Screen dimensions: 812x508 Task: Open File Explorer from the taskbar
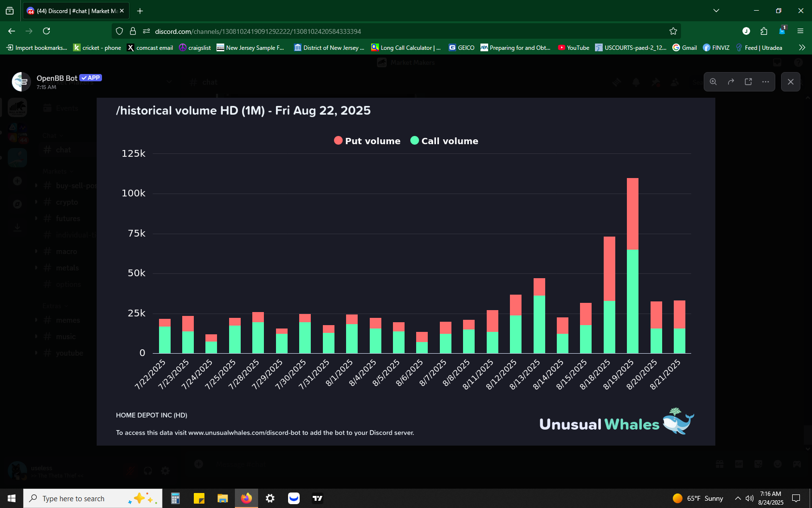222,498
